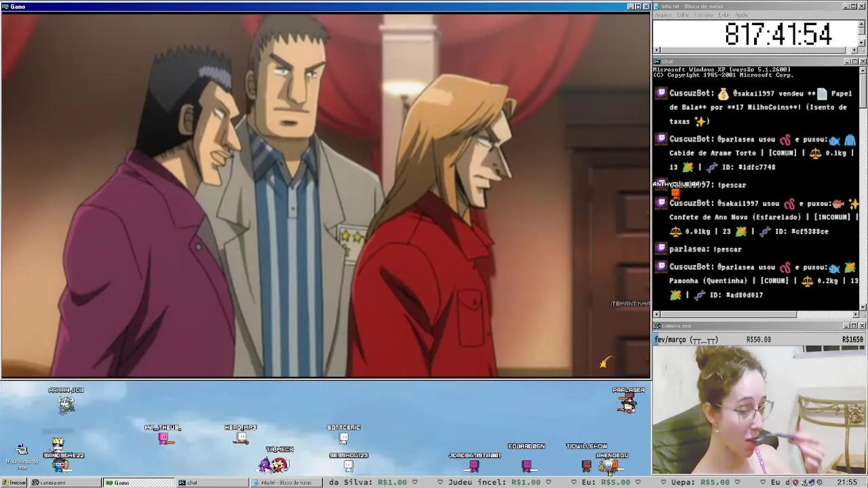The height and width of the screenshot is (488, 868).
Task: Open the Iniciar start button
Action: tap(14, 483)
